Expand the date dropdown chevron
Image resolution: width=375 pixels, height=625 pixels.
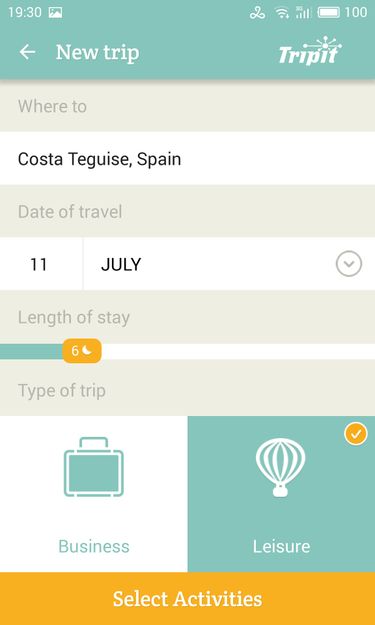349,264
